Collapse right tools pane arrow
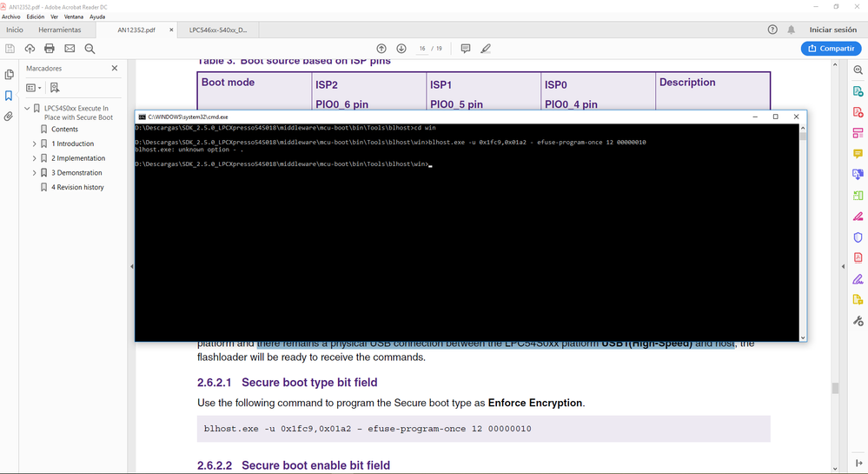 [x=843, y=267]
